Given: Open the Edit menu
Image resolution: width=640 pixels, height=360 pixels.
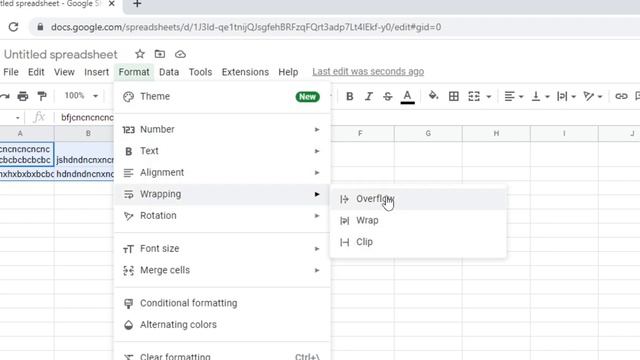Looking at the screenshot, I should point(36,72).
